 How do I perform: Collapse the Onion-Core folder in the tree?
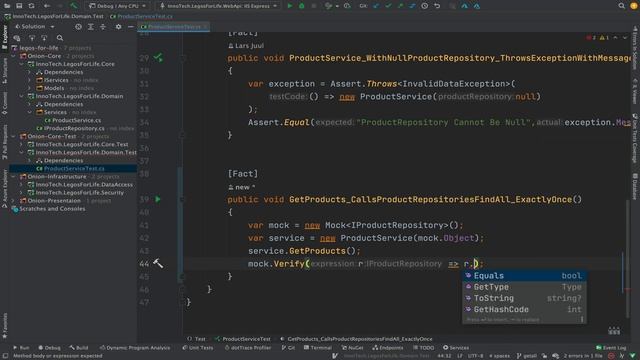coord(13,56)
